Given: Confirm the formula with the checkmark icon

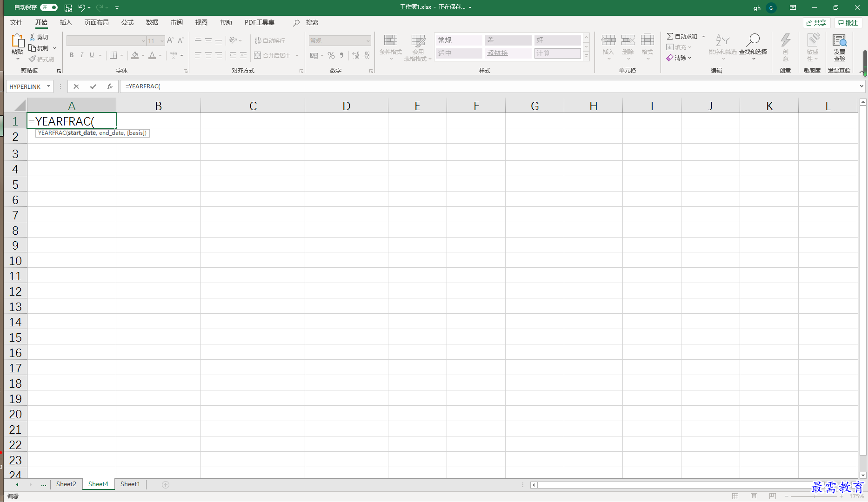Looking at the screenshot, I should click(x=93, y=86).
